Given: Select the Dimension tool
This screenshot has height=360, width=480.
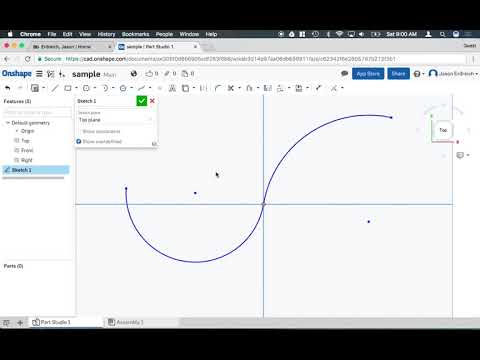Looking at the screenshot, I should 318,88.
